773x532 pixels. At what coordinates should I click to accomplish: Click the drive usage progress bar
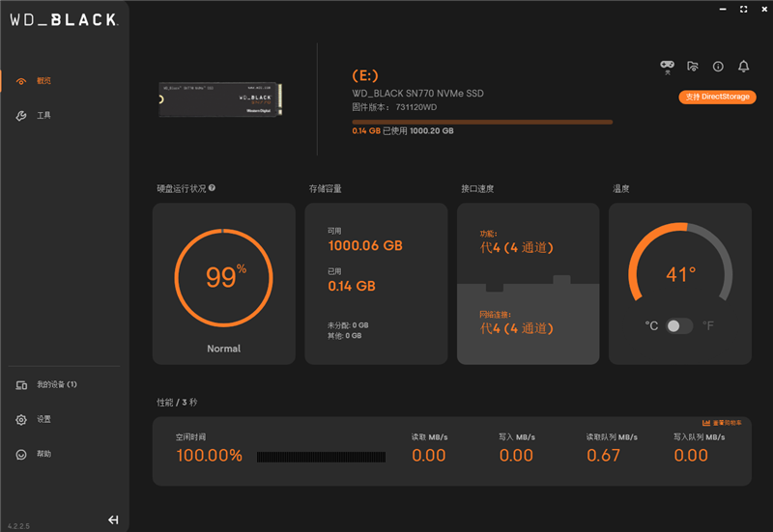pyautogui.click(x=482, y=122)
